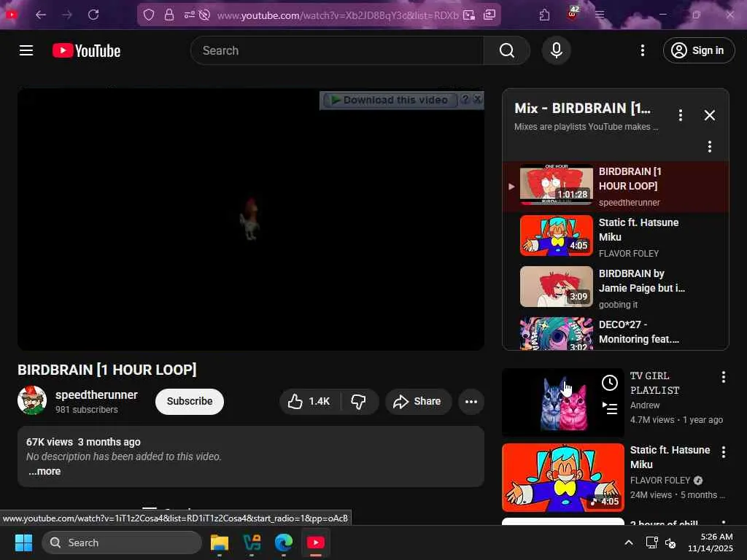Open the extension icon with 42 badge

pos(573,13)
